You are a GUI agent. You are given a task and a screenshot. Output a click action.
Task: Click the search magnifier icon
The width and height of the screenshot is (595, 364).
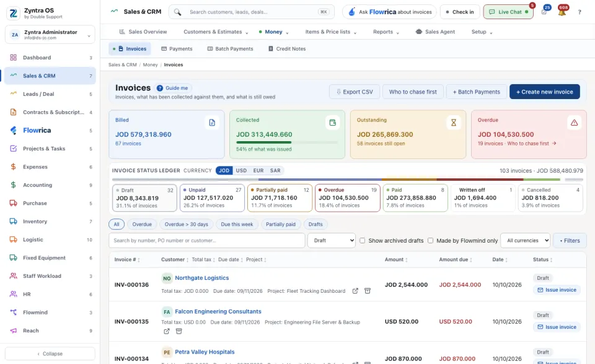pyautogui.click(x=177, y=12)
